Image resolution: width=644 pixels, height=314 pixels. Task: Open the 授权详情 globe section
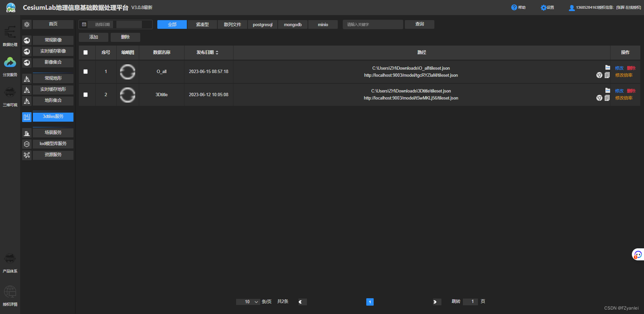point(10,296)
